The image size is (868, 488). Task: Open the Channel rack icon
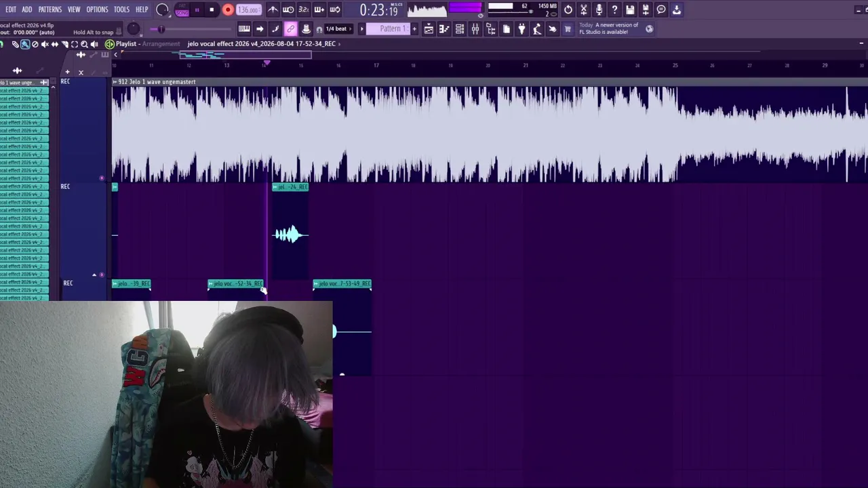[x=460, y=29]
